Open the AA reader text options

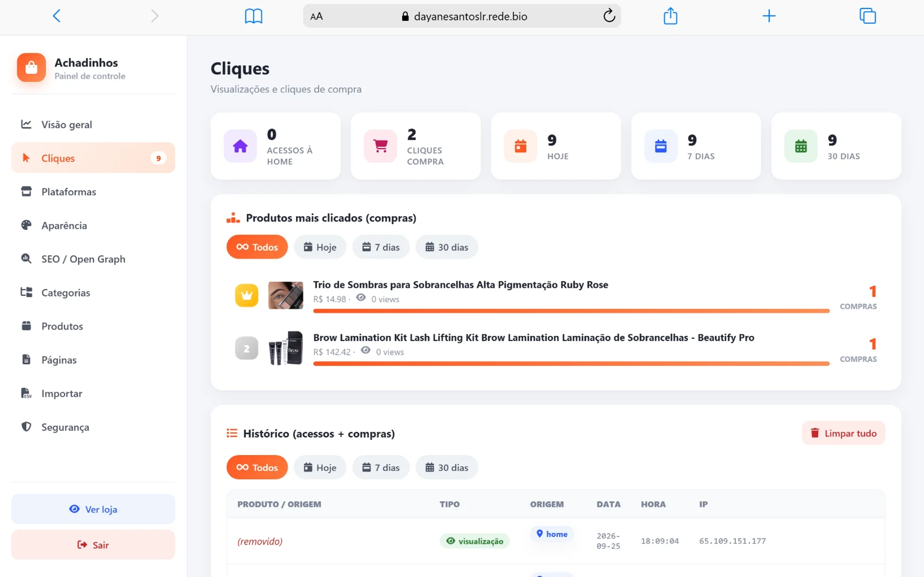click(x=317, y=16)
